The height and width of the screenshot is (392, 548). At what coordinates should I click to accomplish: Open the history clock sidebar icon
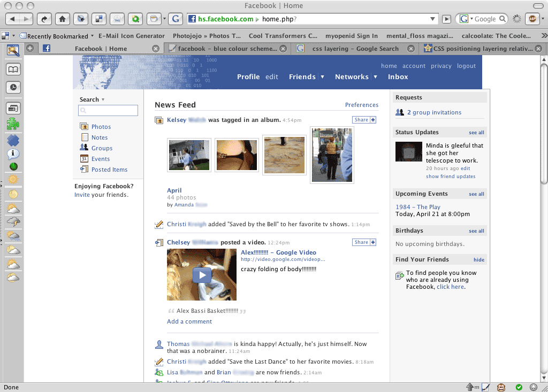tap(13, 87)
